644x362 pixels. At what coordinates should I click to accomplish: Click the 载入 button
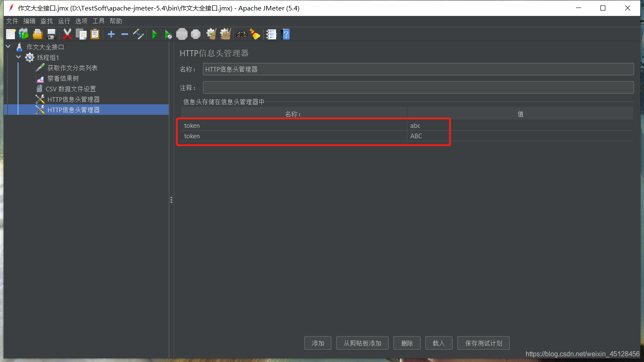pos(438,343)
